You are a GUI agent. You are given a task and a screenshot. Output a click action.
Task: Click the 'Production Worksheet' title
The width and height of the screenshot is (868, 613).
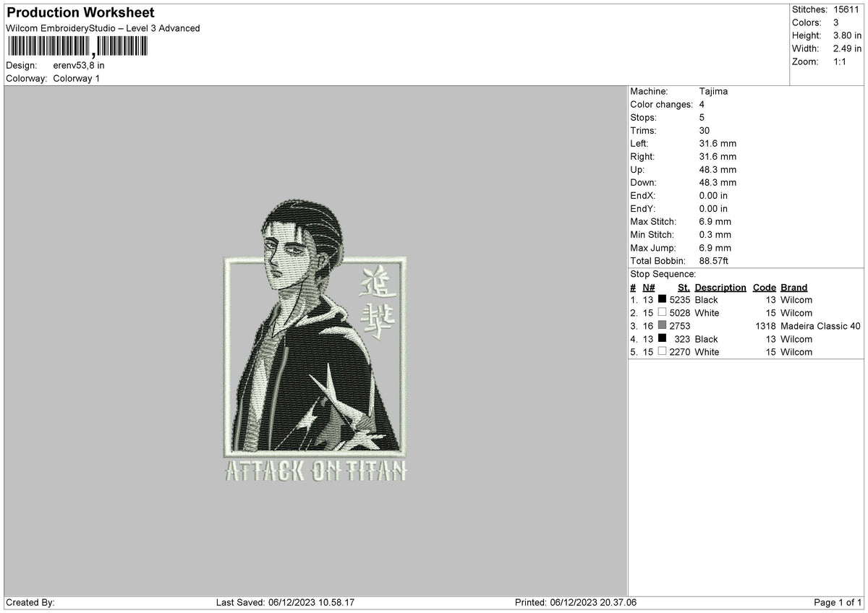click(x=80, y=13)
